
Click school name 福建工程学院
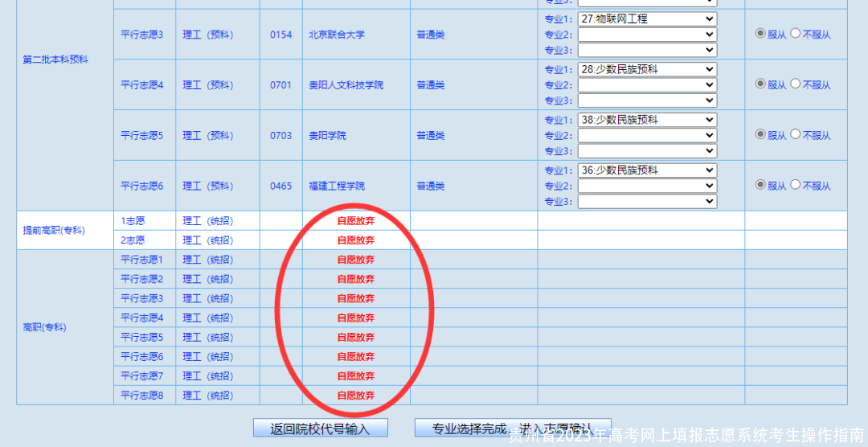337,186
